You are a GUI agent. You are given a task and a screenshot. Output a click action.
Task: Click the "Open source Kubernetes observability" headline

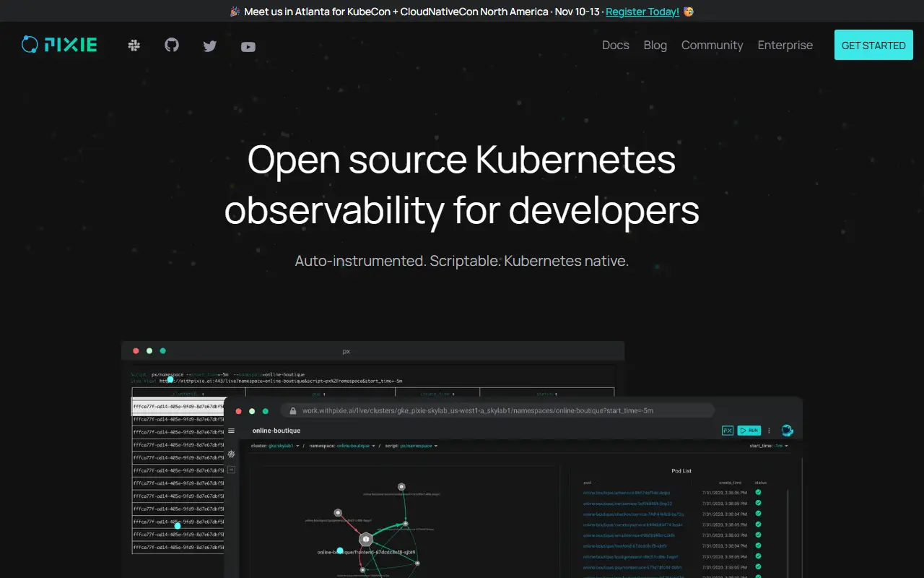462,185
